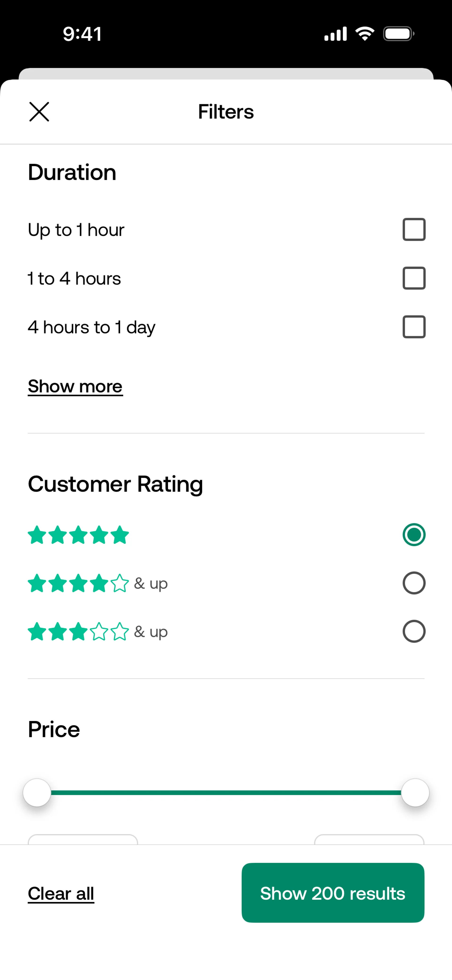This screenshot has width=452, height=980.
Task: Tap the maximum price input field
Action: coord(369,840)
